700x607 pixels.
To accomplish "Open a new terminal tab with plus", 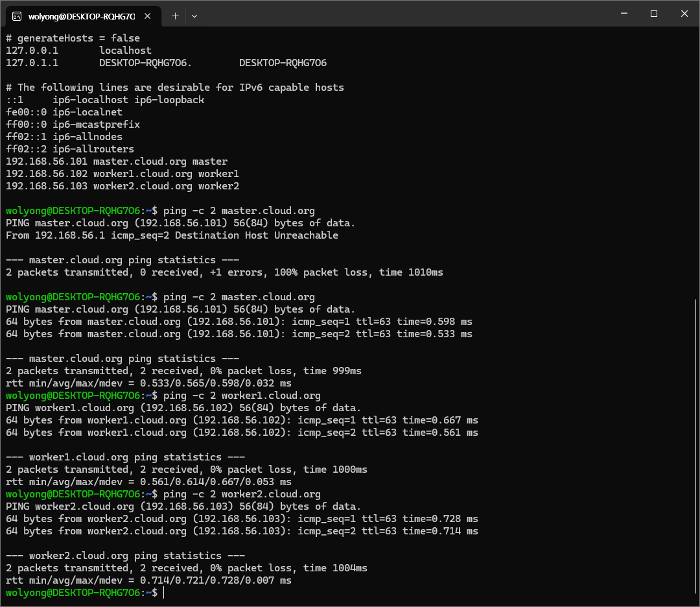I will pyautogui.click(x=175, y=16).
